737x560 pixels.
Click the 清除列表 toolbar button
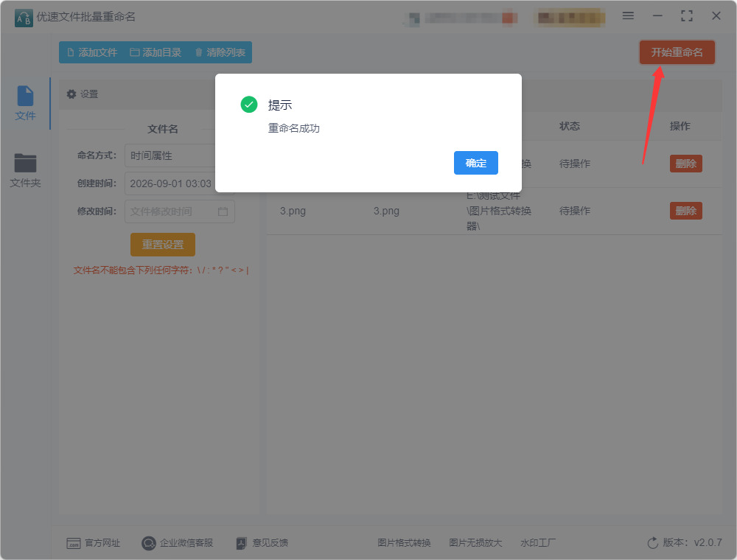point(220,52)
